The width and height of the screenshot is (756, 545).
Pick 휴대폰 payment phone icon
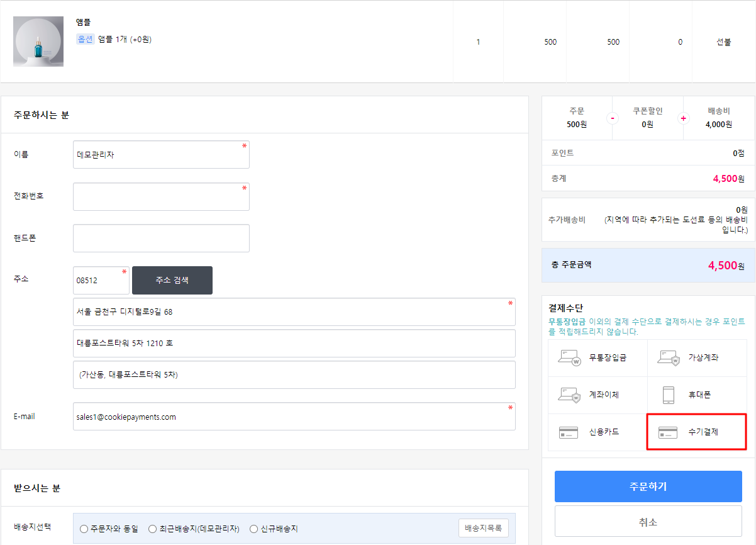[x=668, y=395]
